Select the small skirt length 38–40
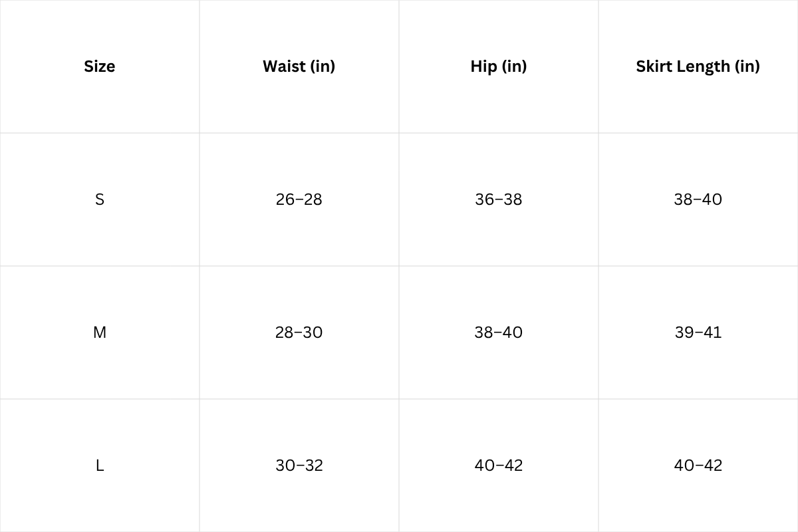Screen dimensions: 798x532 tap(698, 199)
